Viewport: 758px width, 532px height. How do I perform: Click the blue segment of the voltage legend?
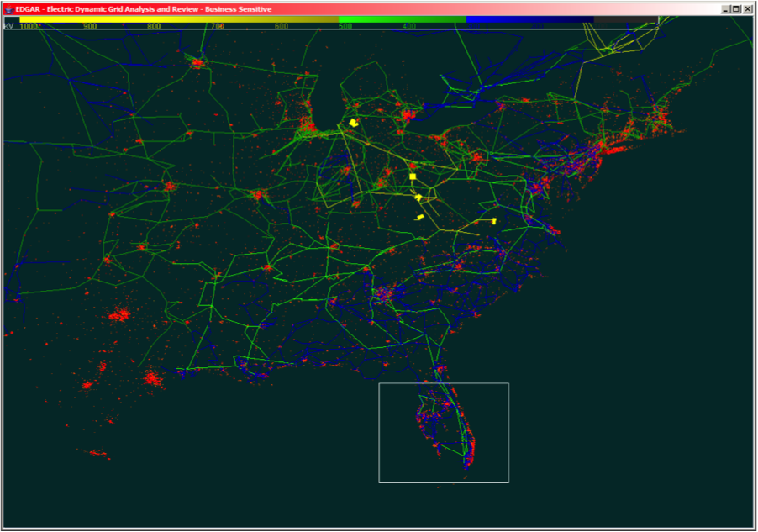529,18
